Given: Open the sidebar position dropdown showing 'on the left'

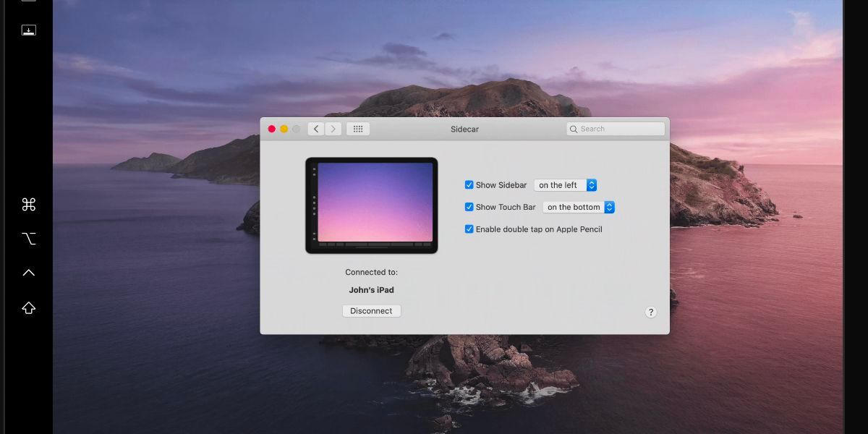Looking at the screenshot, I should [x=566, y=184].
